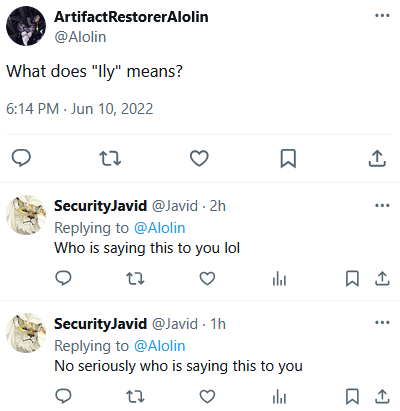This screenshot has width=400, height=411.
Task: Share the main tweet
Action: [377, 158]
